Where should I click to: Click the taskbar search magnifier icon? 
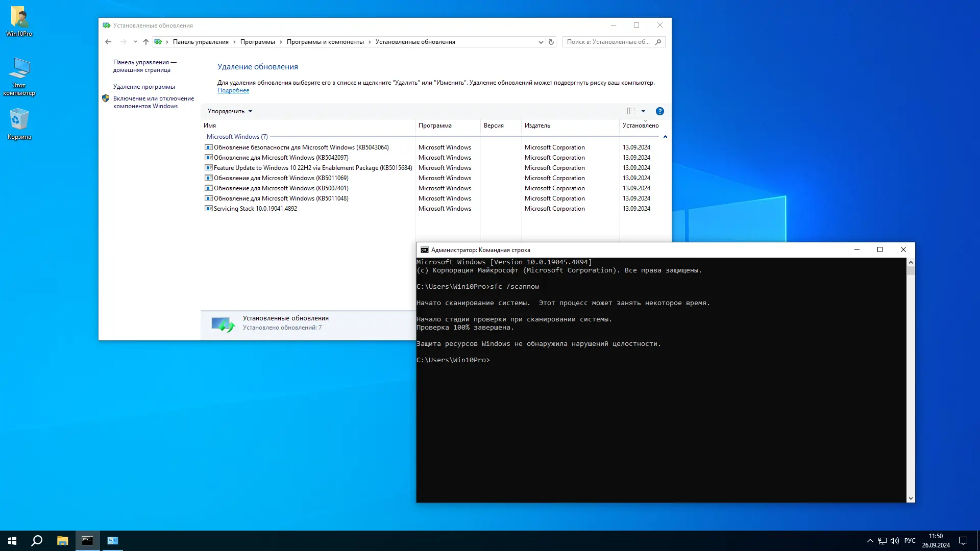pyautogui.click(x=37, y=541)
